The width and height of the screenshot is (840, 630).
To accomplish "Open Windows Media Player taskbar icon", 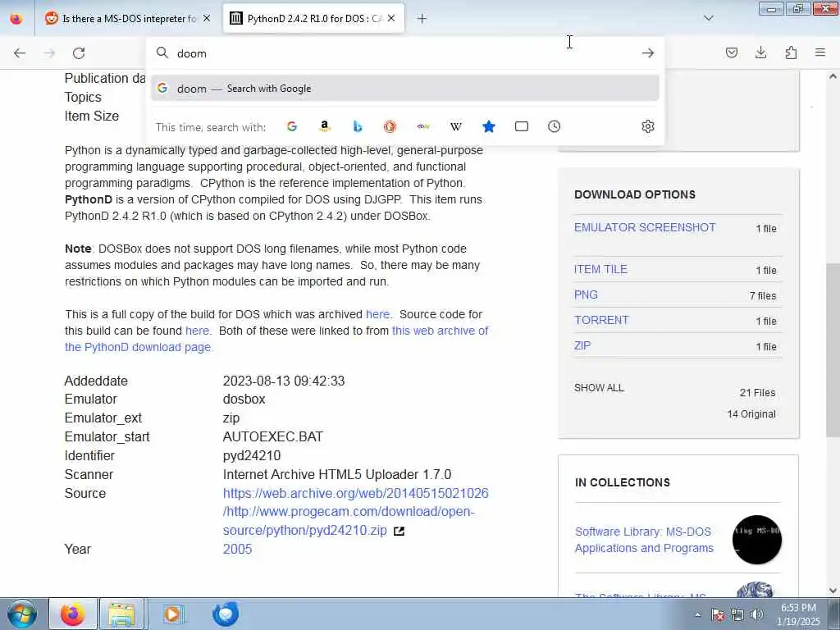I will point(173,614).
